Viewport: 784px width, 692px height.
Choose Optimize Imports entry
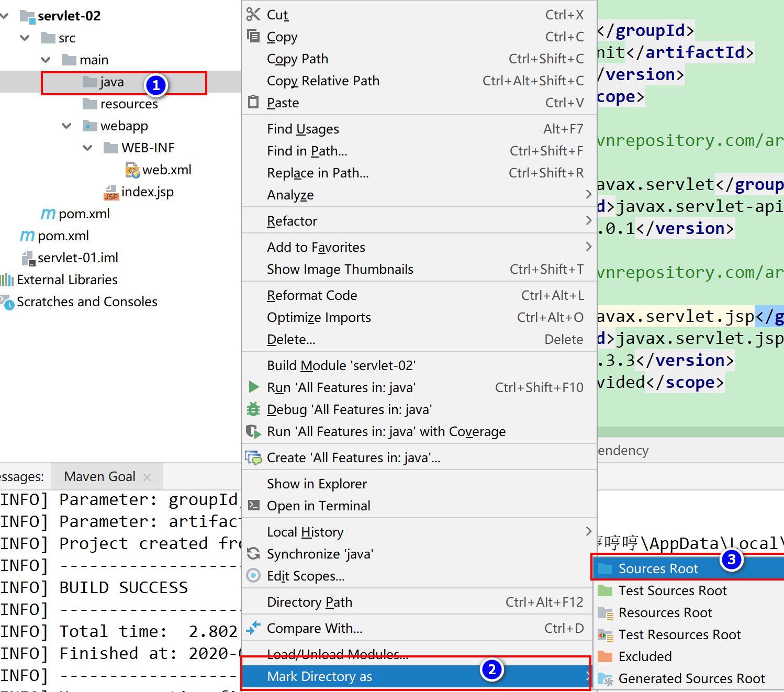(419, 317)
